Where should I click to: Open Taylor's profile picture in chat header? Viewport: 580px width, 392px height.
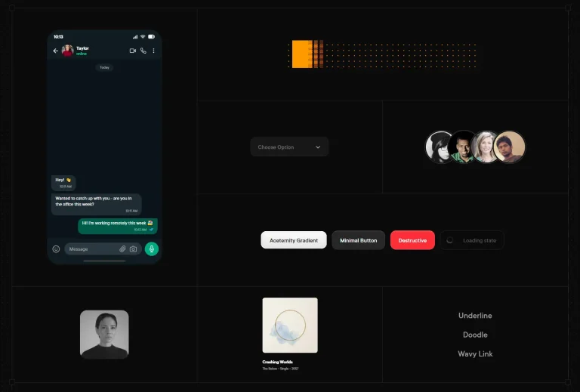pos(67,51)
